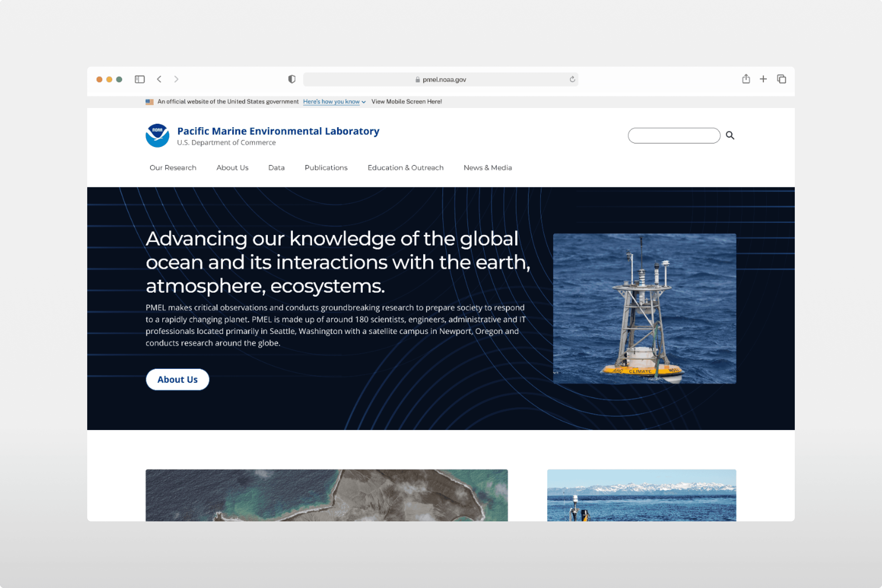Open the Data menu item
Viewport: 882px width, 588px height.
click(276, 168)
